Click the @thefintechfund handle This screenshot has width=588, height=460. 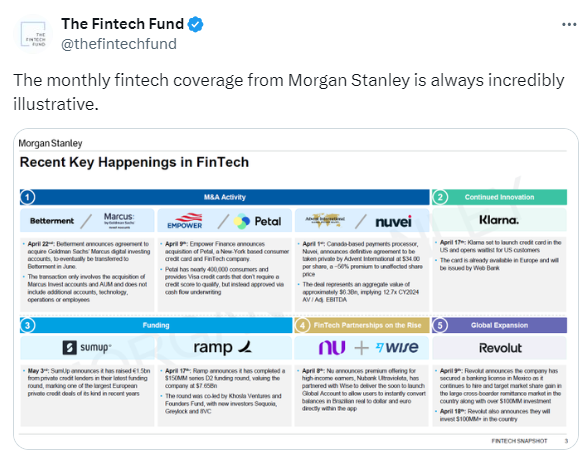coord(118,44)
